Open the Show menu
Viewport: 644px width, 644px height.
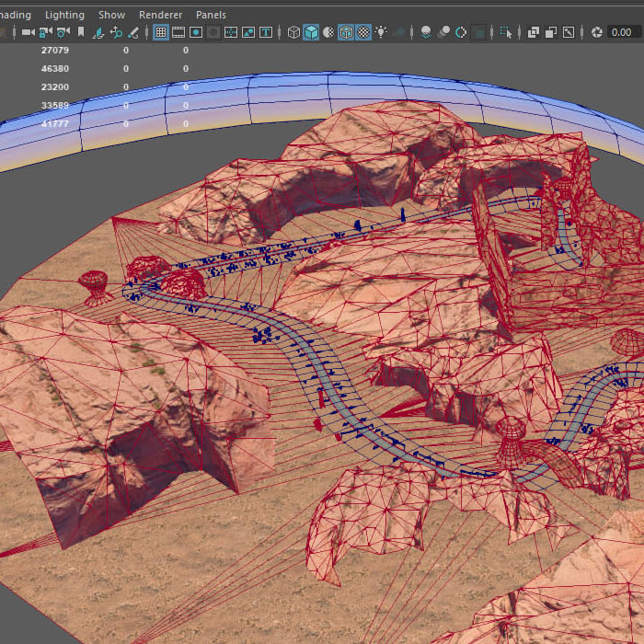(x=111, y=15)
